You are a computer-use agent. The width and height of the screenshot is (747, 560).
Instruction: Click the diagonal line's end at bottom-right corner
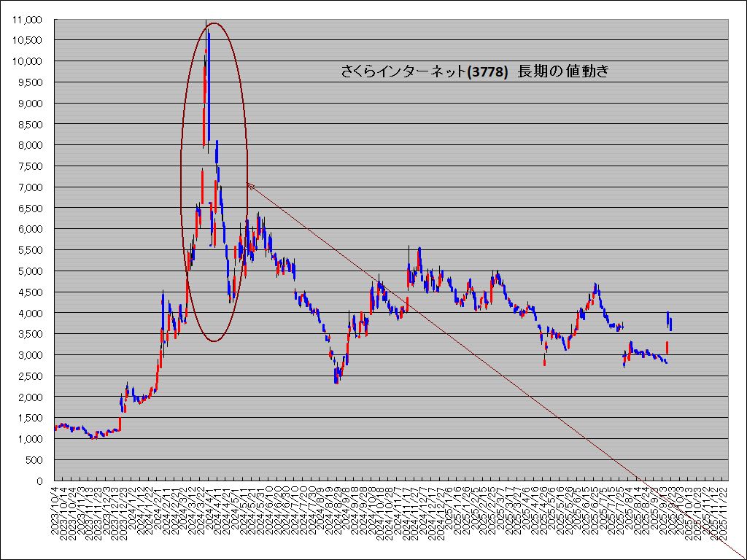coord(743,557)
